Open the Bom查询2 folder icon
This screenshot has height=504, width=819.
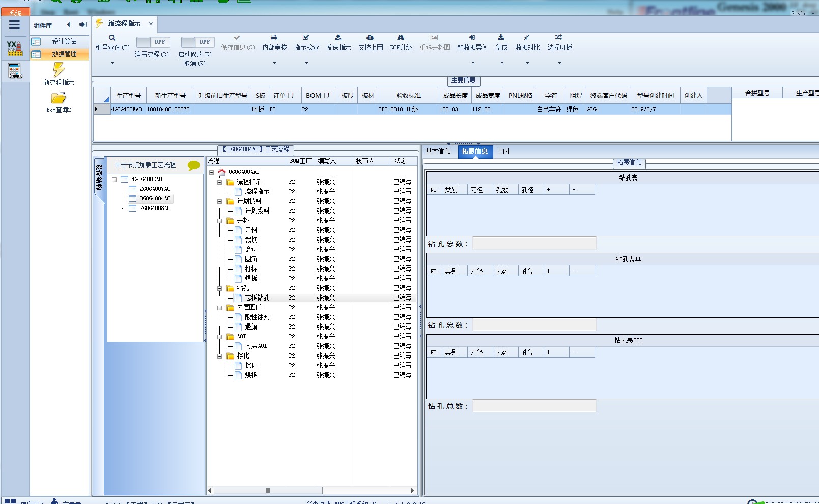pyautogui.click(x=59, y=98)
